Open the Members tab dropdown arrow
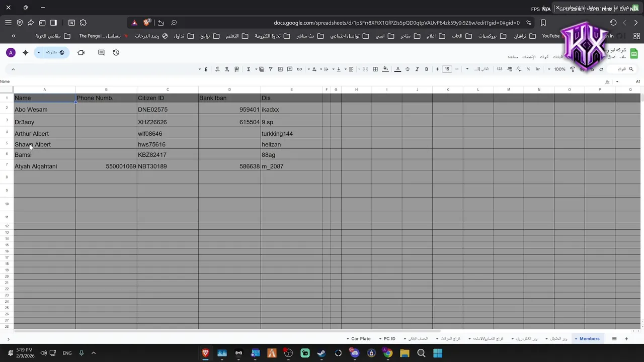This screenshot has height=362, width=644. point(576,339)
